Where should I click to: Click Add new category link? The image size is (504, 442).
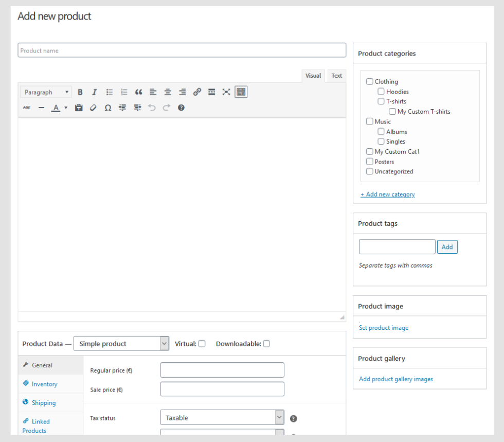click(x=388, y=195)
